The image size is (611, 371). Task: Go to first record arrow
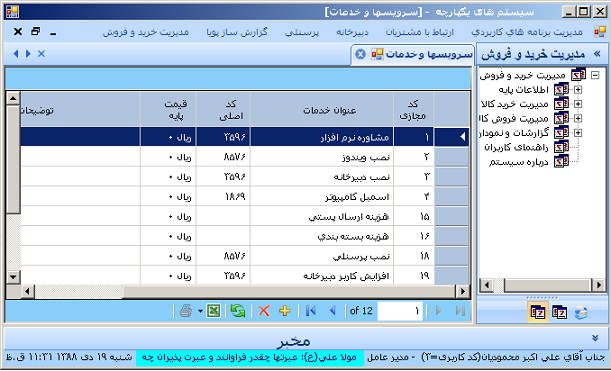click(x=311, y=311)
